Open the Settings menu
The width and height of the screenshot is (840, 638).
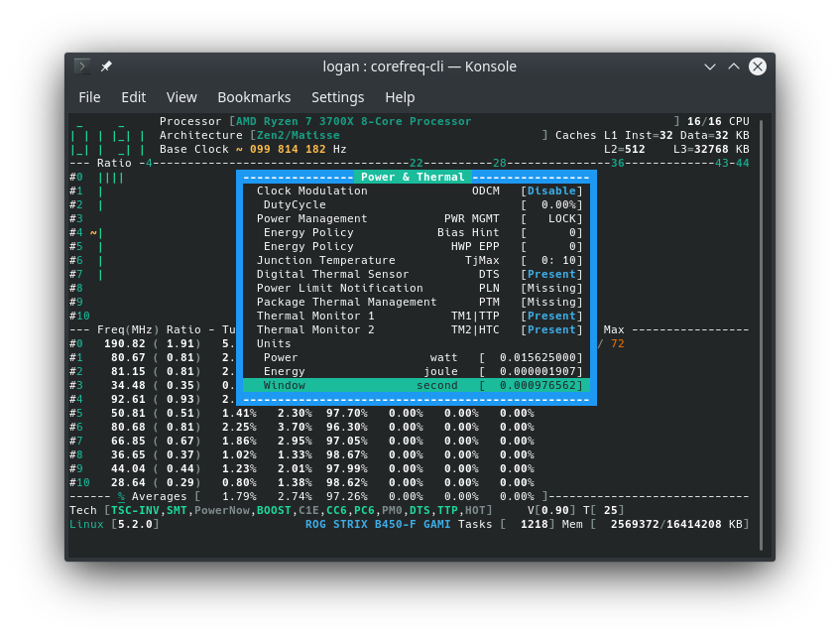[x=337, y=97]
